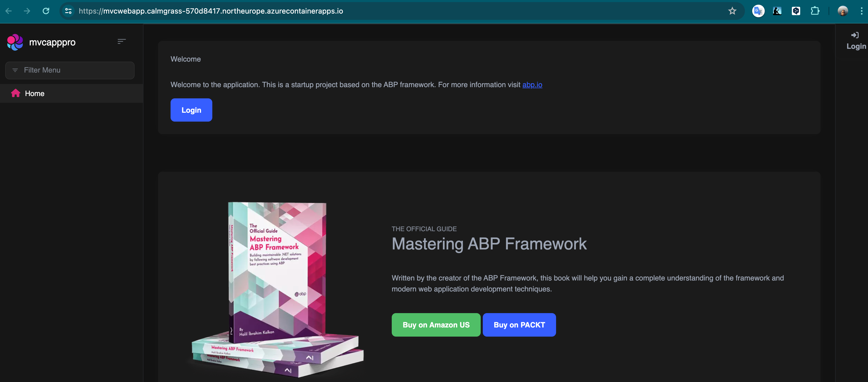This screenshot has width=868, height=382.
Task: Open the Google Translate extension icon
Action: 758,11
